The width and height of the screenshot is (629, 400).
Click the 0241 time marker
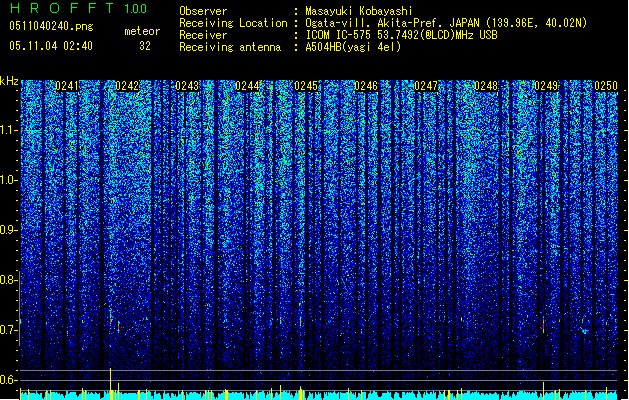[x=67, y=86]
